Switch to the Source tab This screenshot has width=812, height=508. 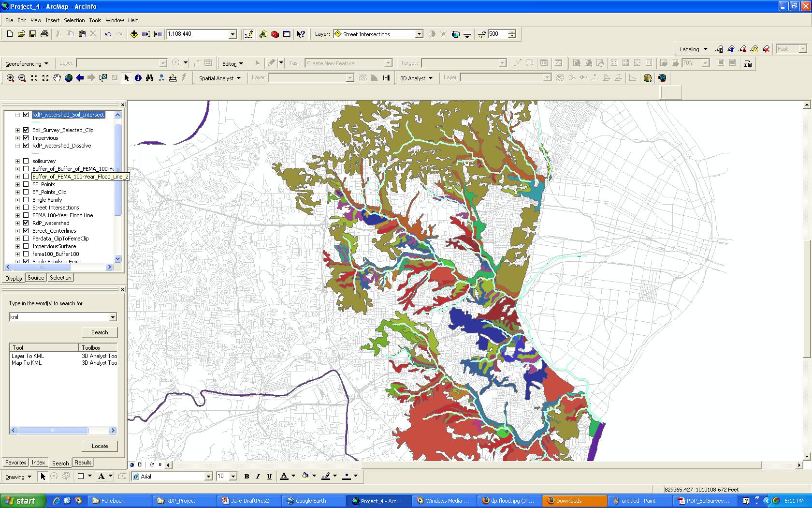coord(36,278)
